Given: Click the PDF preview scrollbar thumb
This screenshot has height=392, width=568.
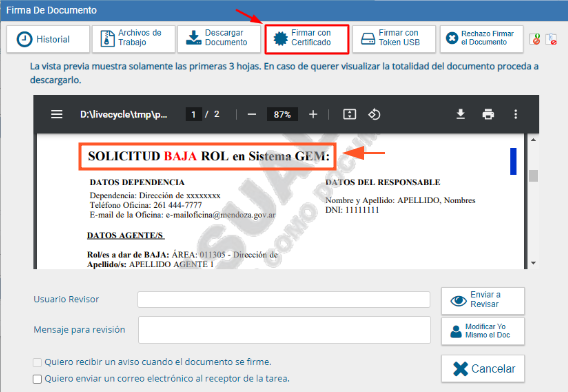Looking at the screenshot, I should 533,176.
